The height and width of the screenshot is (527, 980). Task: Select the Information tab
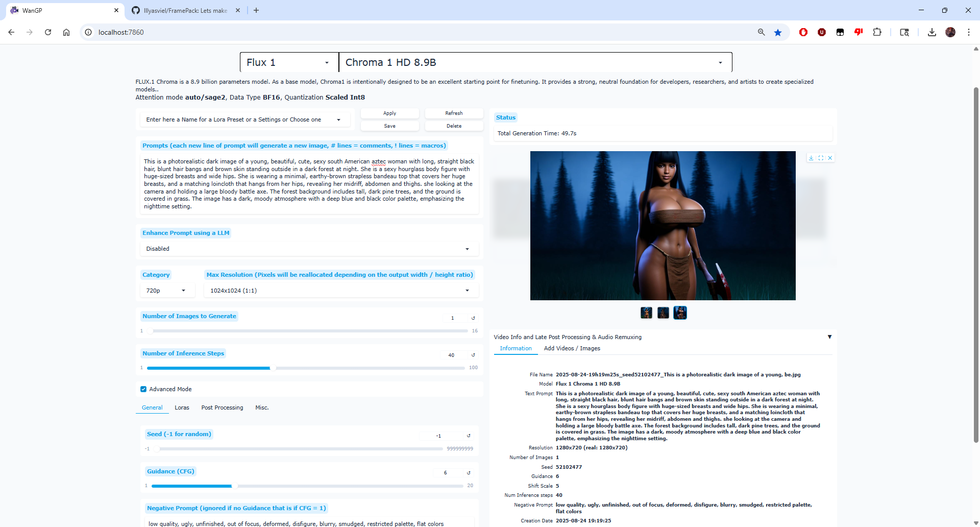516,348
